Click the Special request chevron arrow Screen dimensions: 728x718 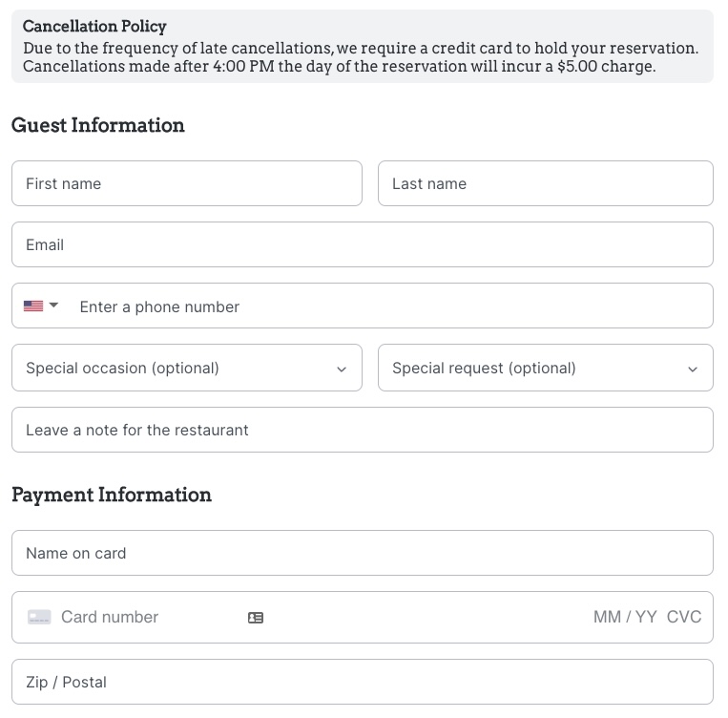[x=693, y=370]
